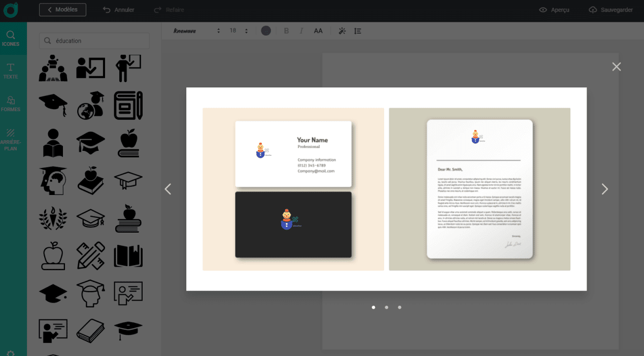Pick the pencil and ruler icon
The width and height of the screenshot is (644, 356).
(90, 255)
